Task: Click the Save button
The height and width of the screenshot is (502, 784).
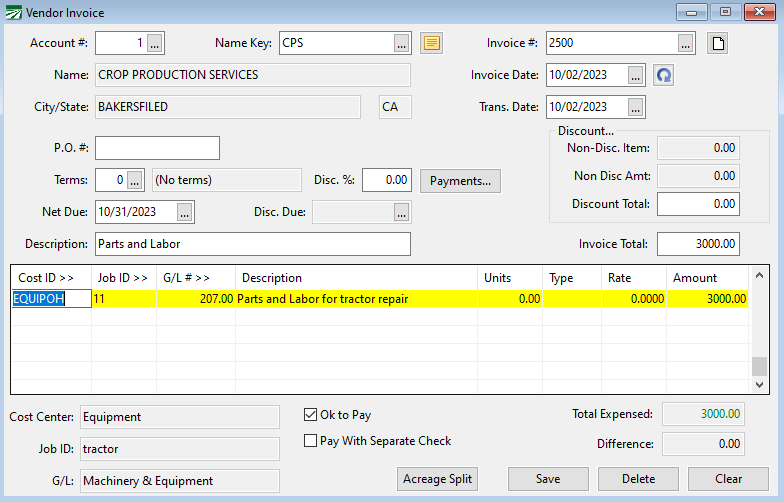Action: pos(548,479)
